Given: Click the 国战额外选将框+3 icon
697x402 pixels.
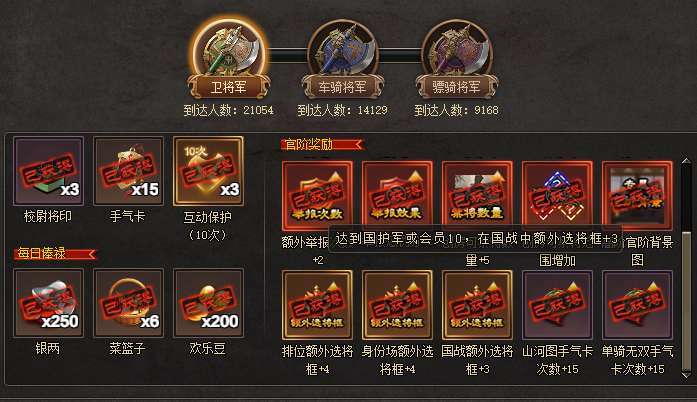Looking at the screenshot, I should coord(477,305).
